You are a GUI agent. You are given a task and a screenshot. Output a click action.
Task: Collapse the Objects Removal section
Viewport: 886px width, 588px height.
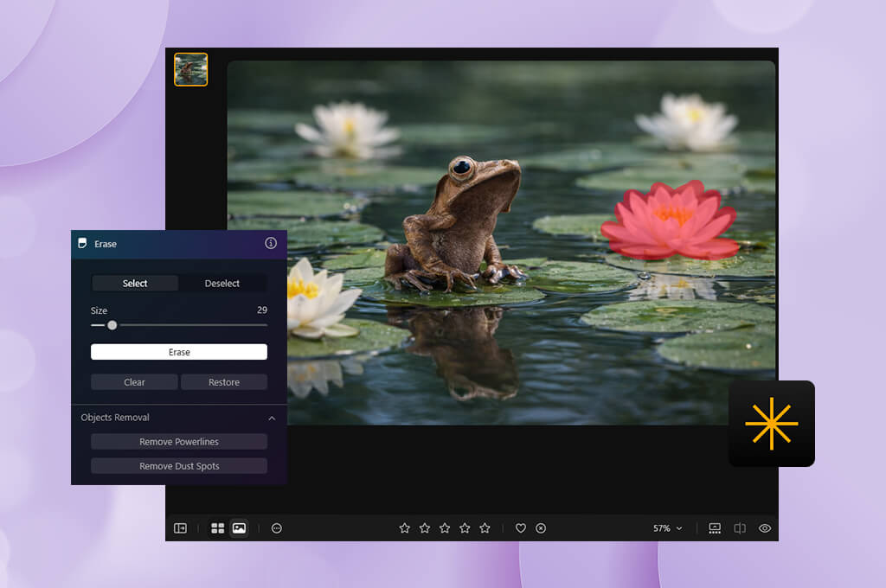click(x=272, y=418)
